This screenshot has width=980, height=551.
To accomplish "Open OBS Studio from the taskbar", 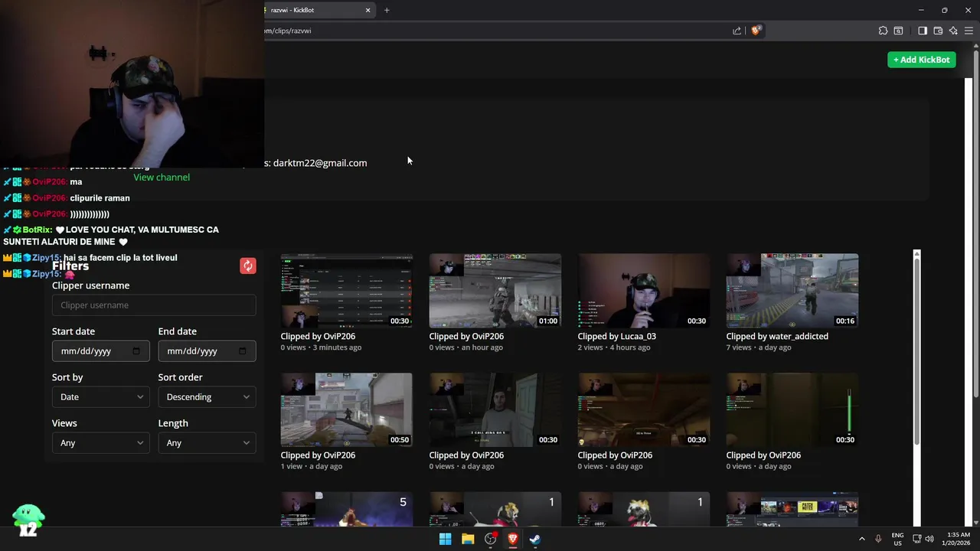I will point(491,539).
